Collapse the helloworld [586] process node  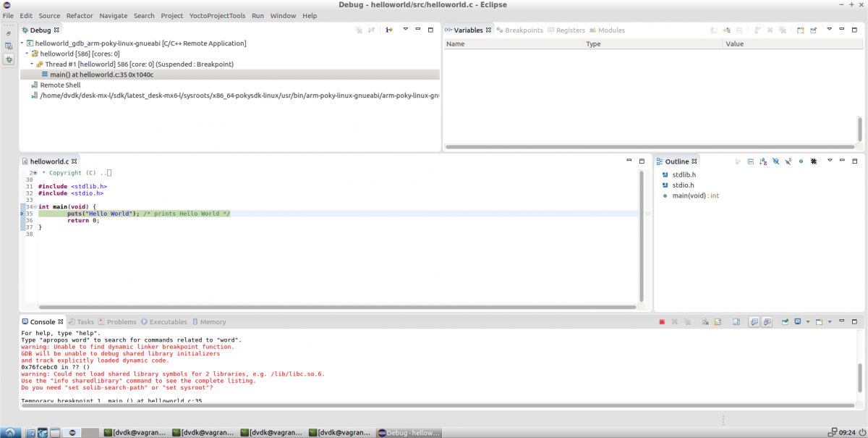27,54
